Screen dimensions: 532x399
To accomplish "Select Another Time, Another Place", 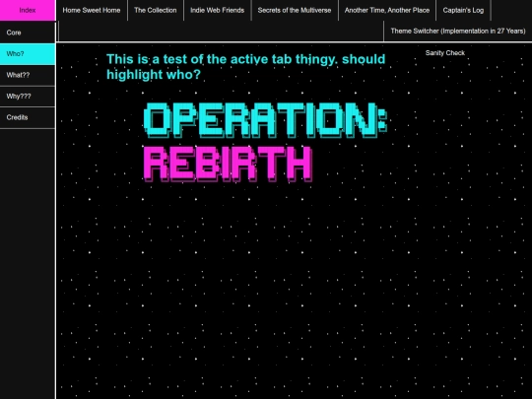I will 387,10.
